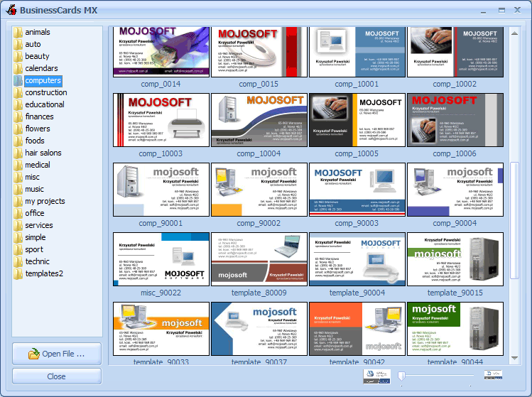Select the comp_90002 template thumbnail
Screen dimensions: 532x397
click(x=259, y=190)
